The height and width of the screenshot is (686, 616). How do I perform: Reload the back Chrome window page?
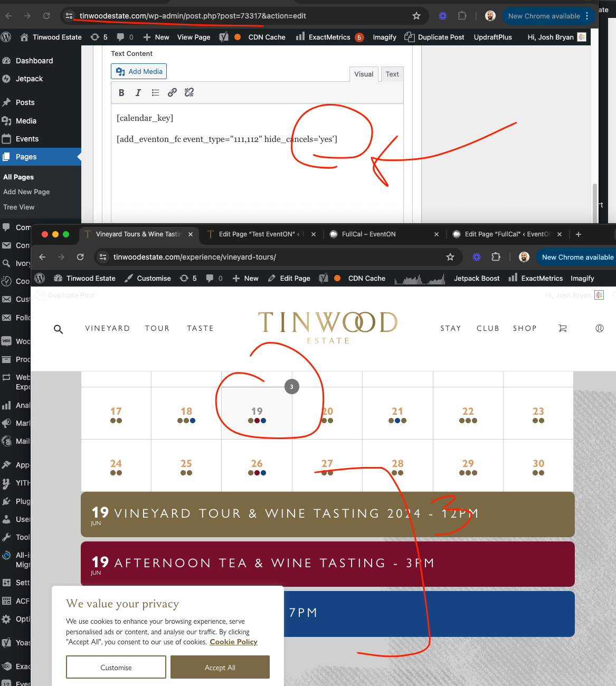(46, 16)
